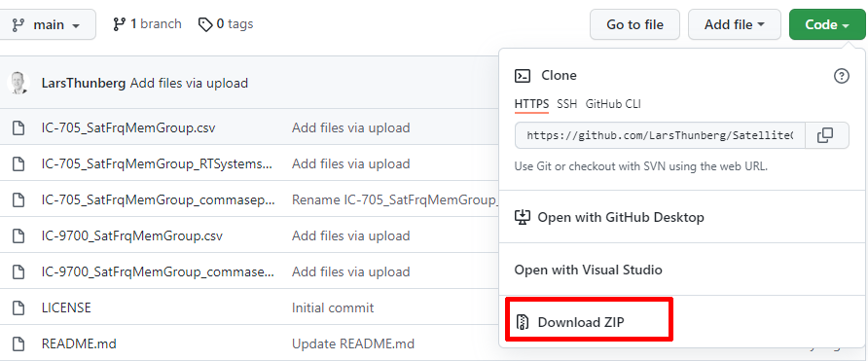Expand the Add file dropdown
This screenshot has width=868, height=361.
click(734, 25)
